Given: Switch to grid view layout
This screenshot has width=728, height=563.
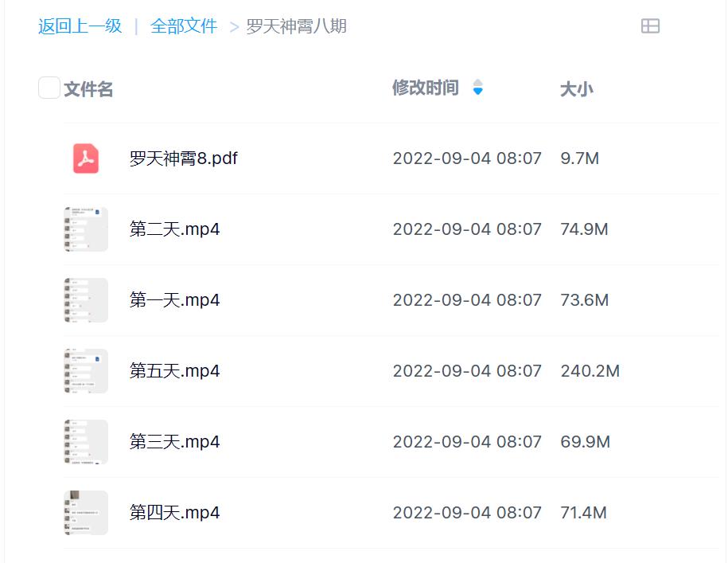Looking at the screenshot, I should click(651, 25).
